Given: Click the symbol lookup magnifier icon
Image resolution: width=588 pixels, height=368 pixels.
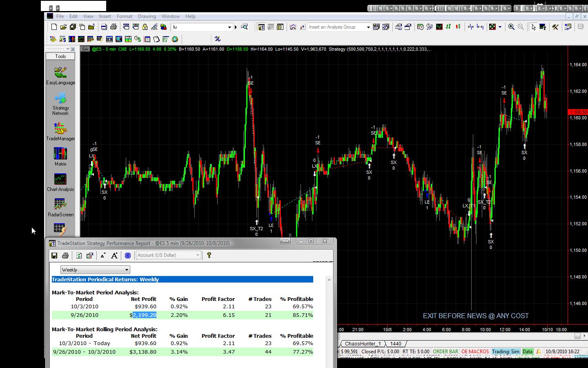Looking at the screenshot, I should tap(244, 27).
